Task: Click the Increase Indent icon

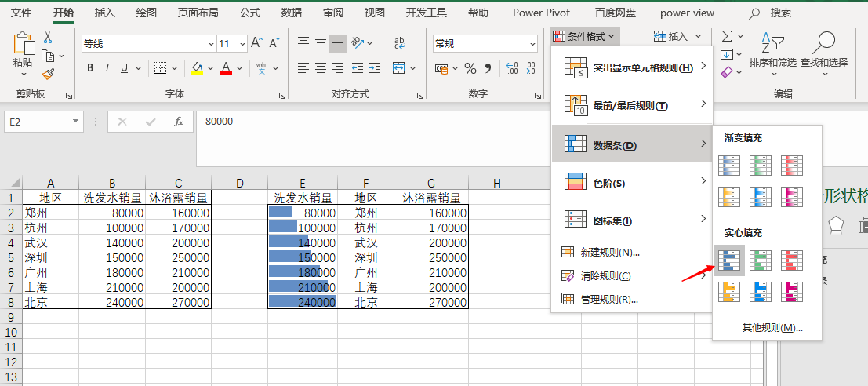Action: click(x=375, y=68)
